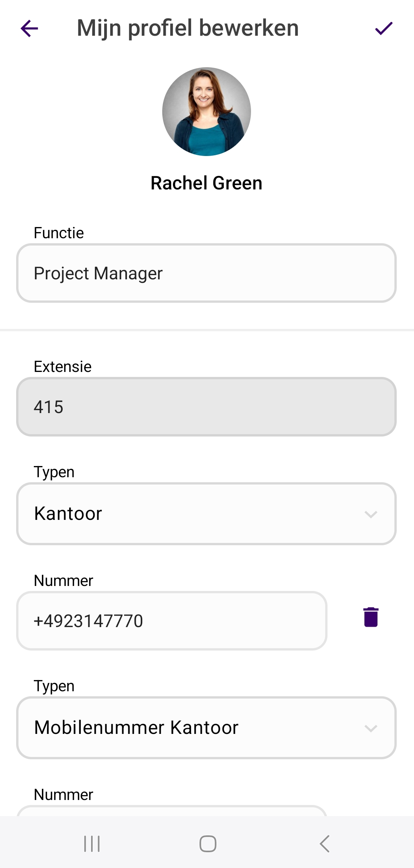Tap the Extensie label
414x868 pixels.
point(63,367)
